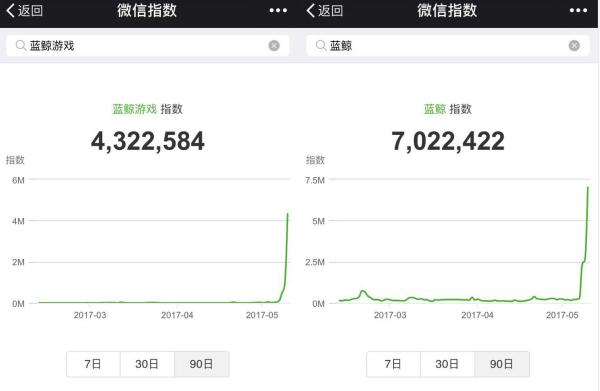Tap 2017-03 label on 蓝鲸游戏 chart
Image resolution: width=600 pixels, height=391 pixels.
[x=90, y=315]
